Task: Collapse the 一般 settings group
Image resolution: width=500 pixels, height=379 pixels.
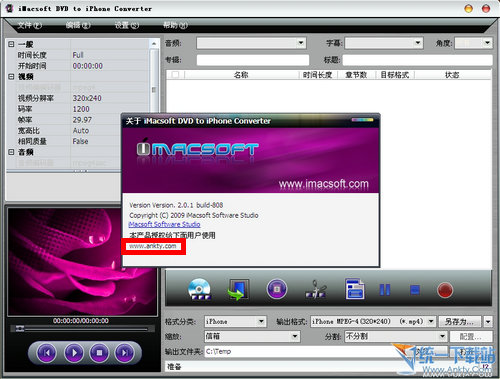Action: pyautogui.click(x=11, y=44)
